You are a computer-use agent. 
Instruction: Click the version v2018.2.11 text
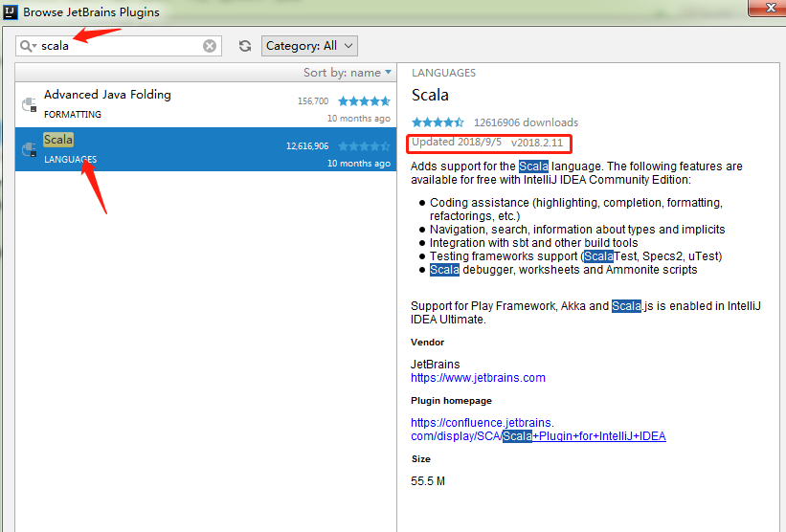point(537,143)
